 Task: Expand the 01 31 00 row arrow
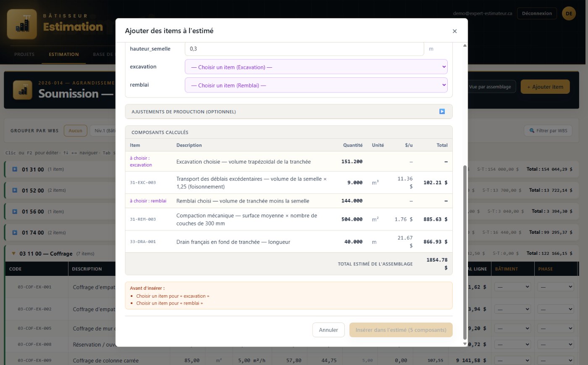pos(15,169)
